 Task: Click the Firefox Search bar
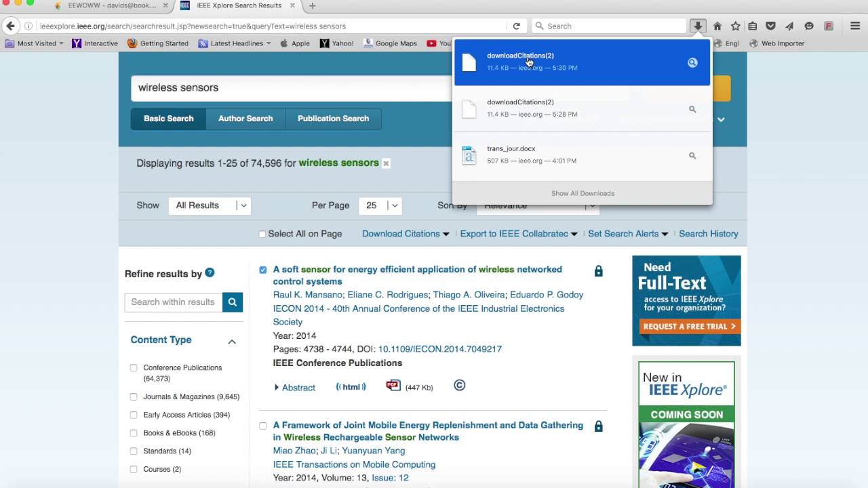pyautogui.click(x=609, y=26)
